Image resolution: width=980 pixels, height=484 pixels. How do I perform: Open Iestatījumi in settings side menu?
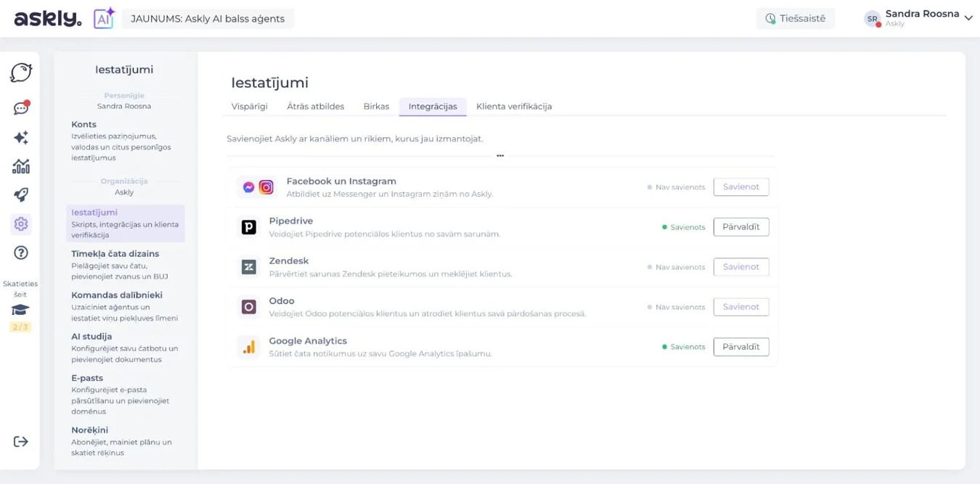(x=125, y=223)
